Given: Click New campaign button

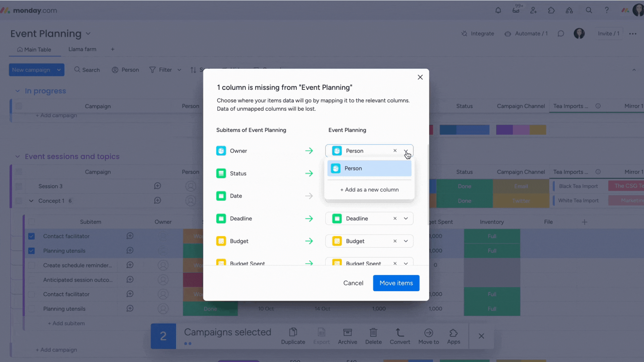Looking at the screenshot, I should [31, 70].
